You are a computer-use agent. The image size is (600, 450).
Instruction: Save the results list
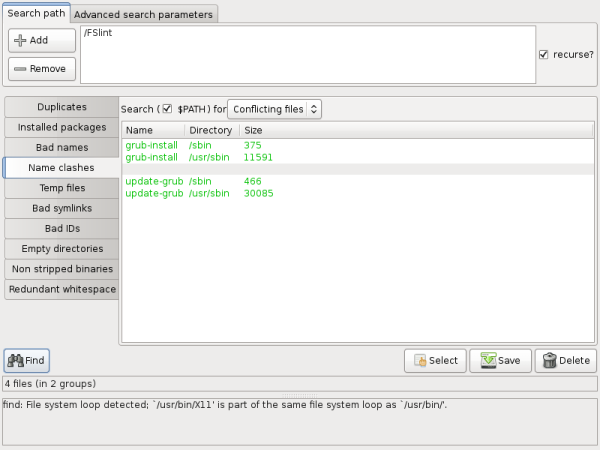point(500,361)
